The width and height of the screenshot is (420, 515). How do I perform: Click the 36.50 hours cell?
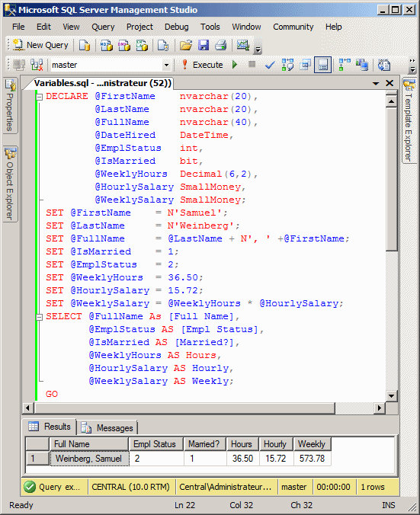pyautogui.click(x=242, y=458)
